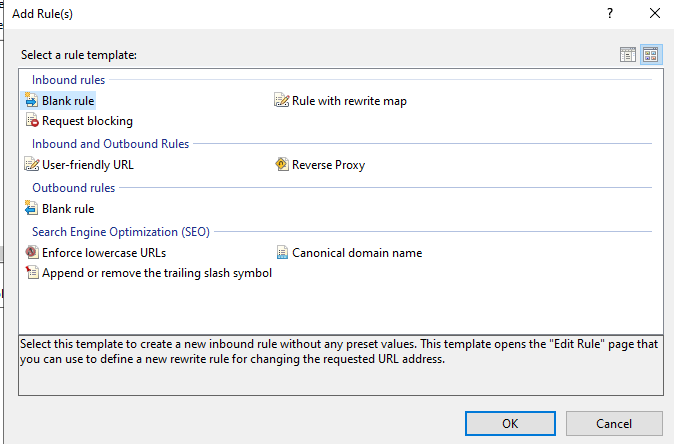Click the template description text box
This screenshot has height=444, width=674.
coord(341,365)
